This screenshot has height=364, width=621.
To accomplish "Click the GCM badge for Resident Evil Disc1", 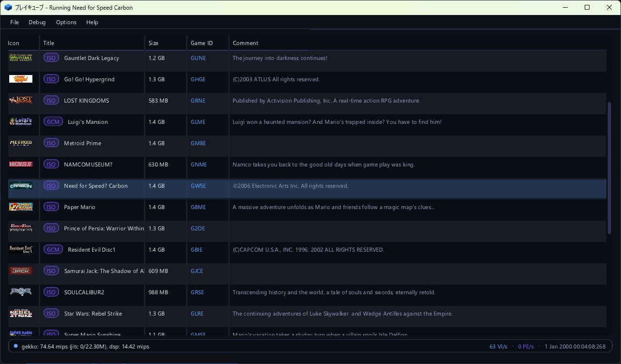I will (53, 250).
